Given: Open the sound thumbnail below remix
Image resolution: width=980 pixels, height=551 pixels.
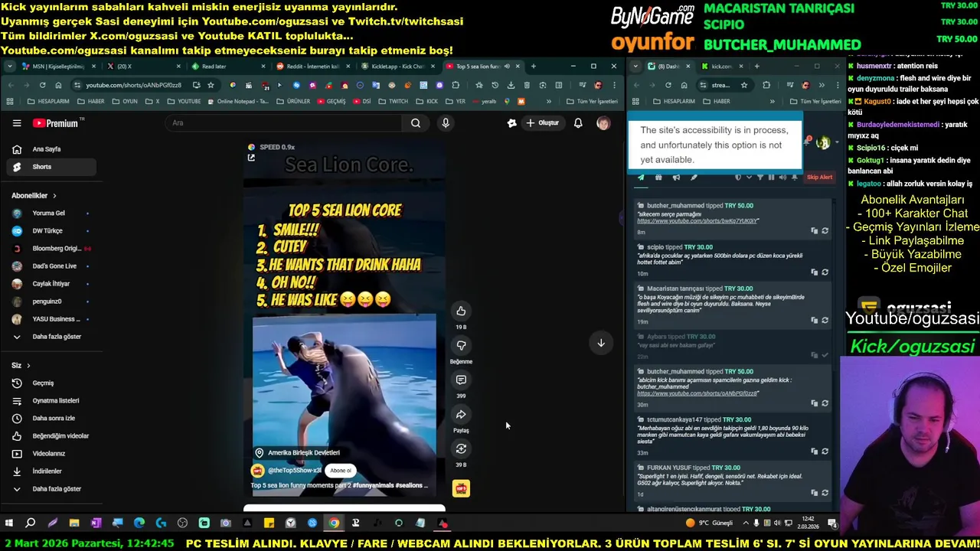Looking at the screenshot, I should pyautogui.click(x=461, y=488).
